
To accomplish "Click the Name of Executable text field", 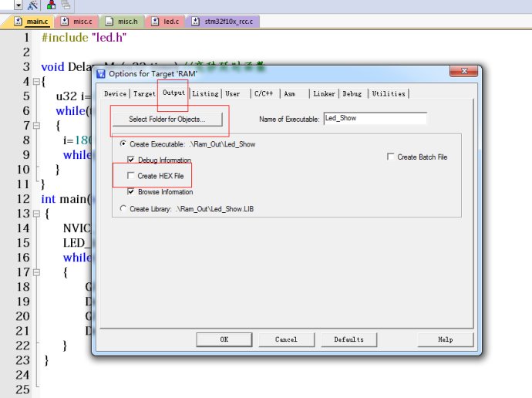I will click(375, 119).
